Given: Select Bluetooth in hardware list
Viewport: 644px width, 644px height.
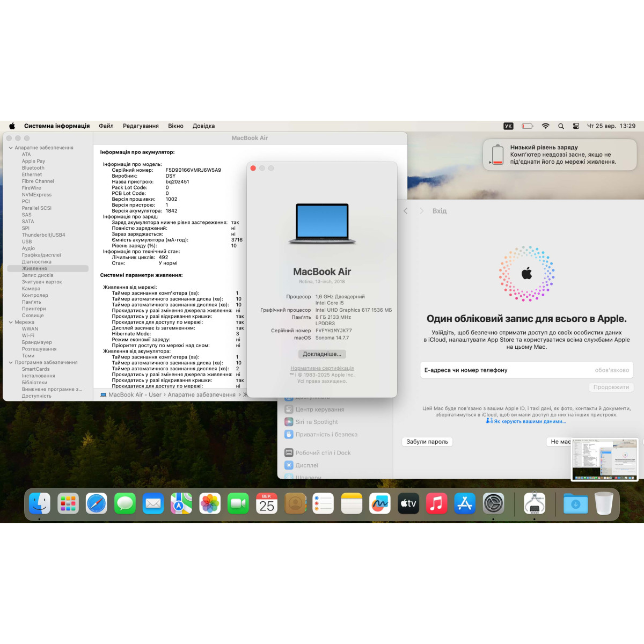Looking at the screenshot, I should [33, 168].
